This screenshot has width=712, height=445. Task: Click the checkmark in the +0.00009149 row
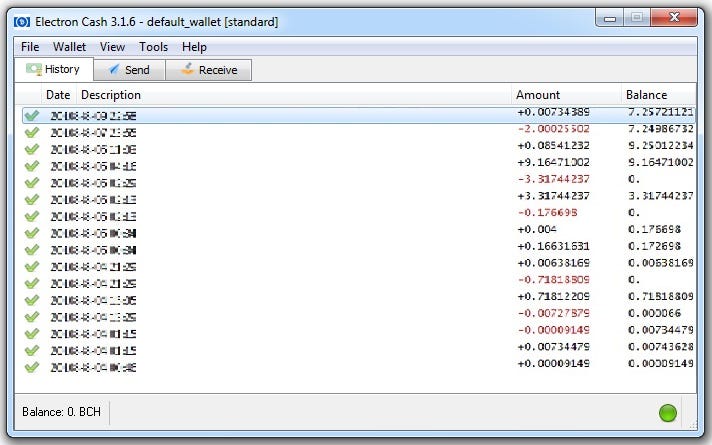pyautogui.click(x=31, y=367)
